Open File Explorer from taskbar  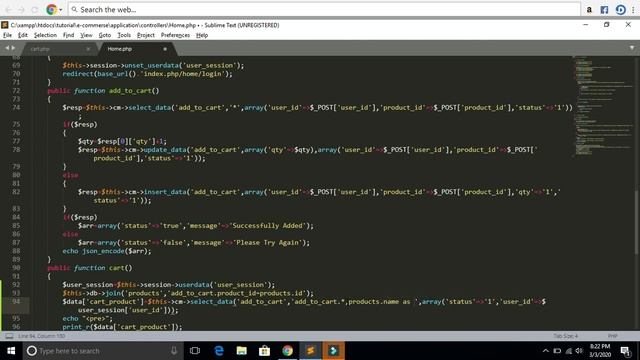tap(242, 351)
